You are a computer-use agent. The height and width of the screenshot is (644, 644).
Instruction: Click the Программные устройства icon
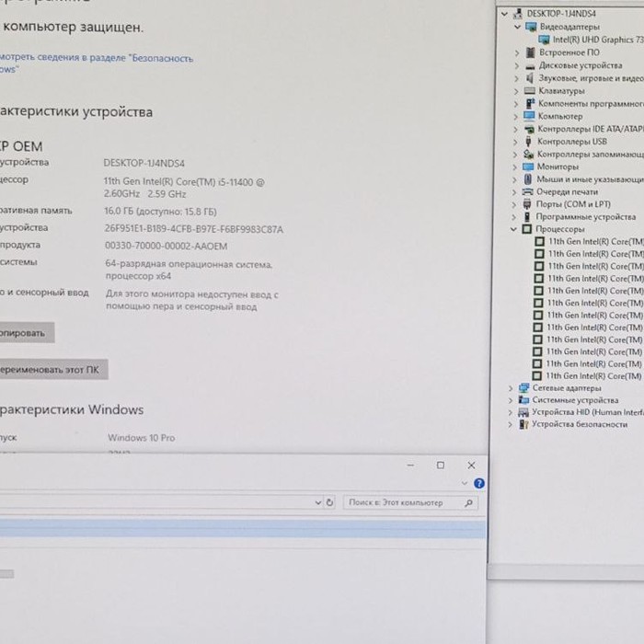pyautogui.click(x=527, y=217)
